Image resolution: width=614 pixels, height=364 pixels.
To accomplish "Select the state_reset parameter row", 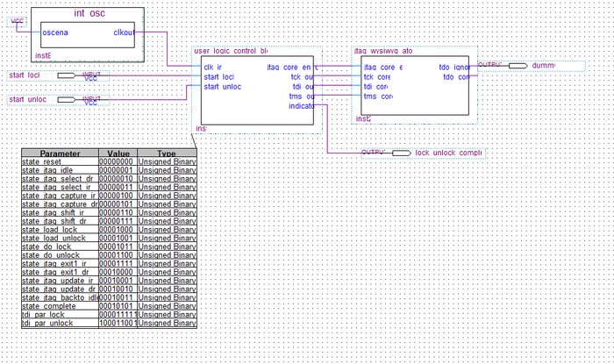I will (x=109, y=161).
